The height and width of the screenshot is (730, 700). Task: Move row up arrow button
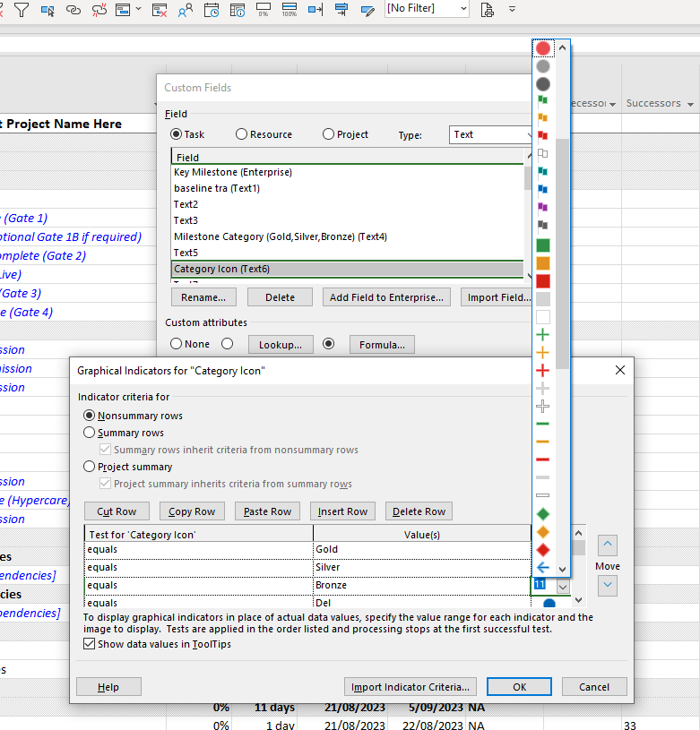[608, 545]
